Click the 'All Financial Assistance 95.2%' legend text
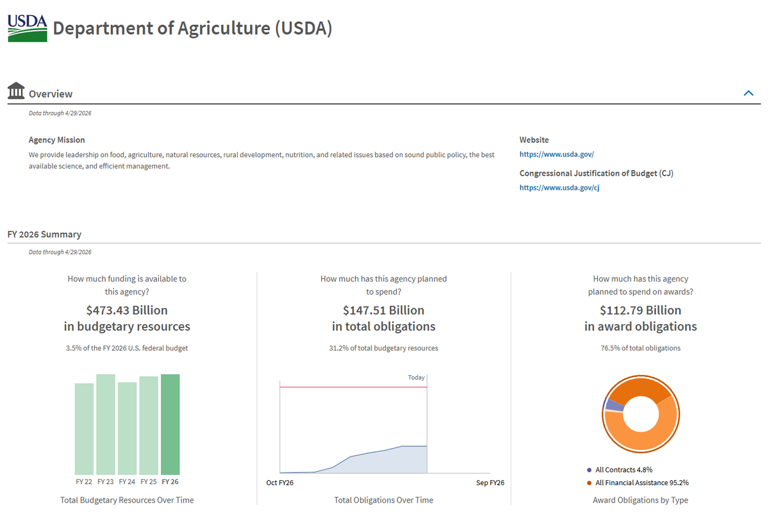 pos(641,483)
